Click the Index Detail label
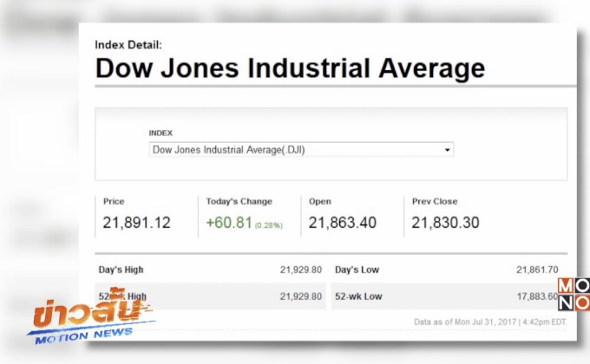Viewport: 590px width, 364px height. (128, 44)
